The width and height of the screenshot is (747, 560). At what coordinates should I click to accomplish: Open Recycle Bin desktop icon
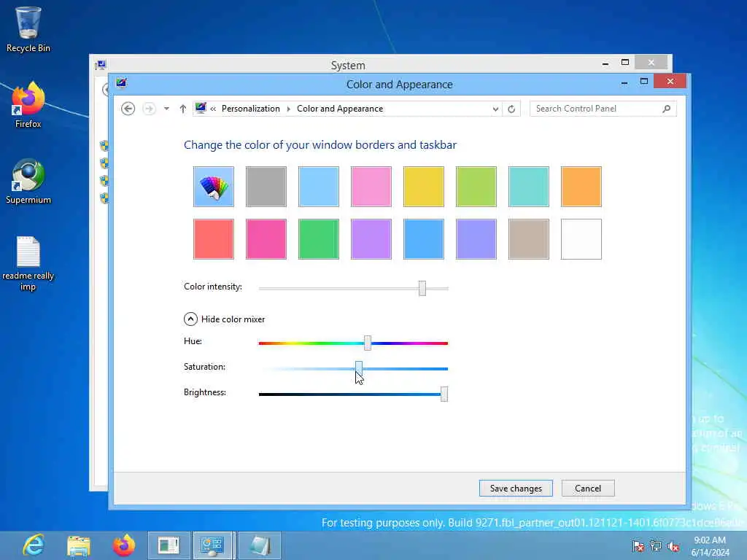click(28, 29)
